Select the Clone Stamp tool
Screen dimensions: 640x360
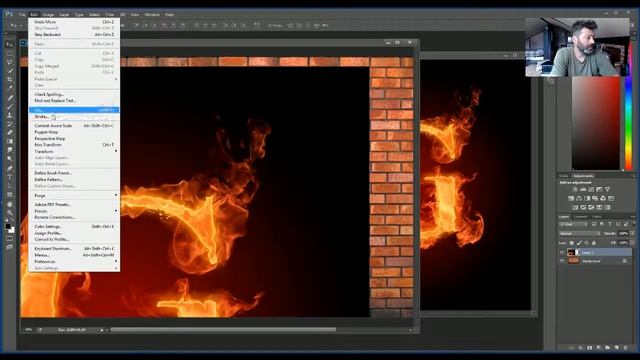[9, 116]
